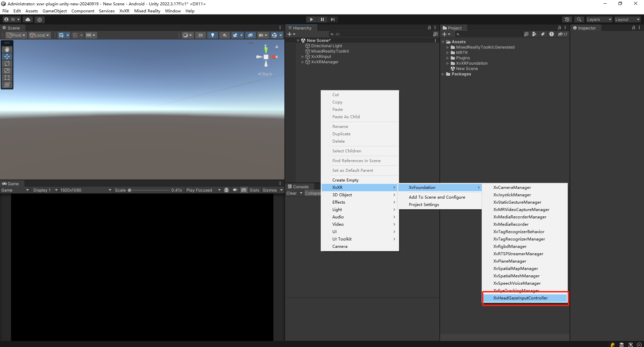This screenshot has width=644, height=347.
Task: Toggle Stats overlay in Game view
Action: click(x=254, y=190)
